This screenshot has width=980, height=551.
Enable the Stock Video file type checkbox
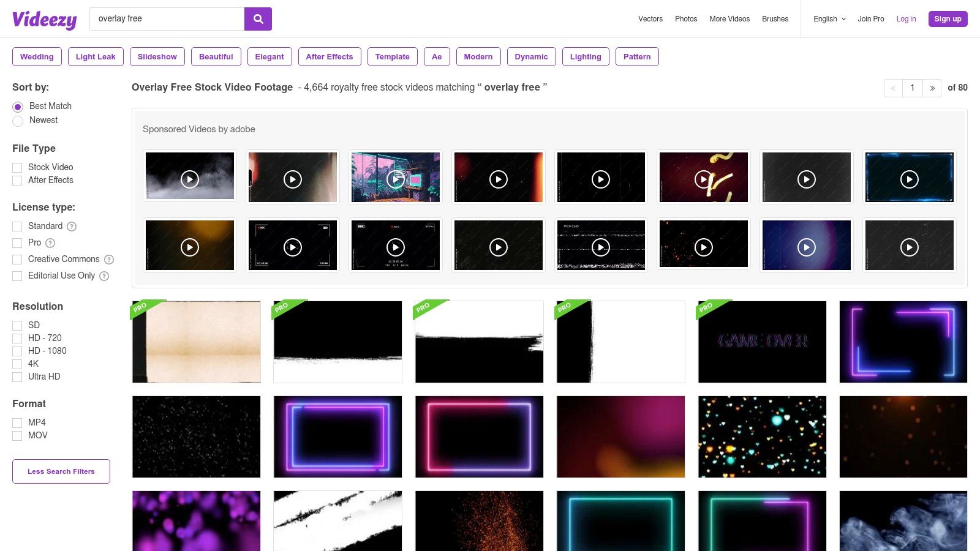(17, 167)
